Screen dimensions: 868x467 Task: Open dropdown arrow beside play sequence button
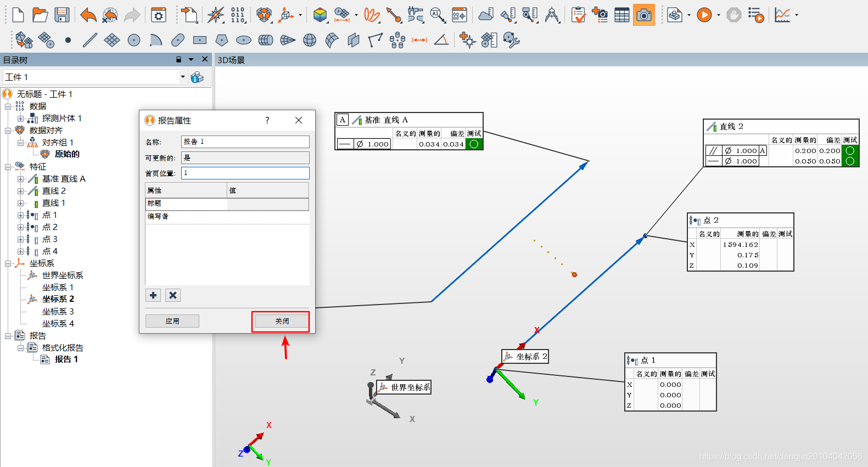tap(719, 15)
